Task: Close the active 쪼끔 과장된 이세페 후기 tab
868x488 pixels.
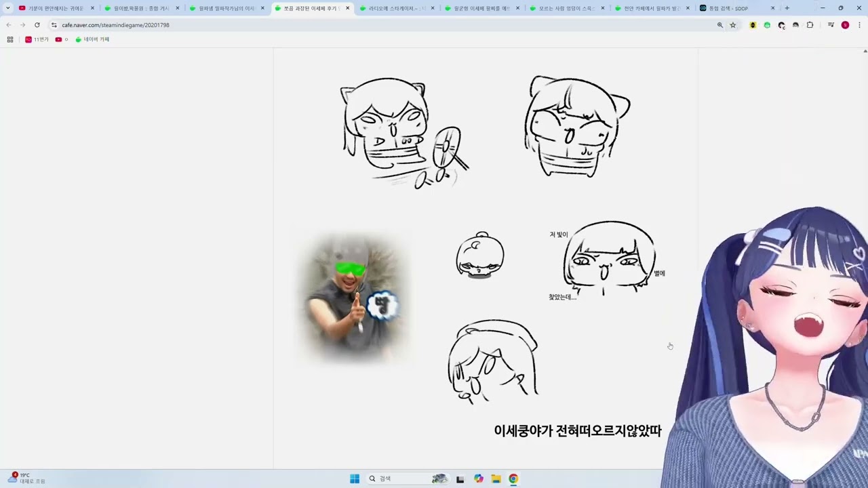Action: (x=348, y=8)
